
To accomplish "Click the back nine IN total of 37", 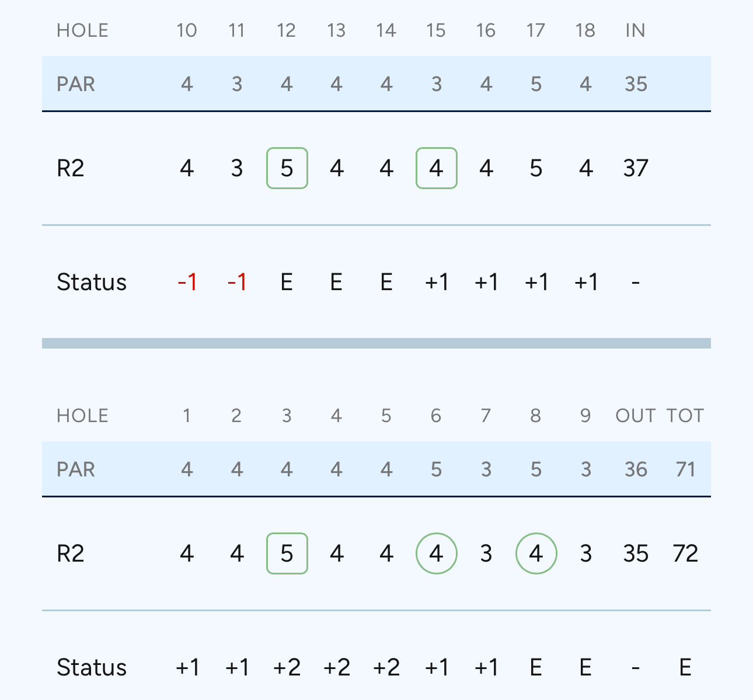I will pos(636,169).
